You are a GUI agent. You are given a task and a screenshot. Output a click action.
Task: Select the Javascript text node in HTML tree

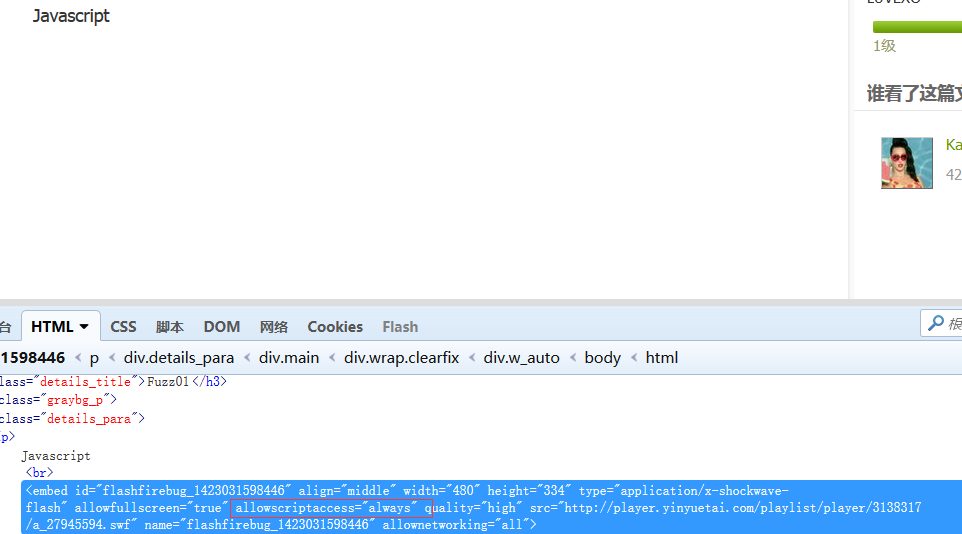(56, 456)
